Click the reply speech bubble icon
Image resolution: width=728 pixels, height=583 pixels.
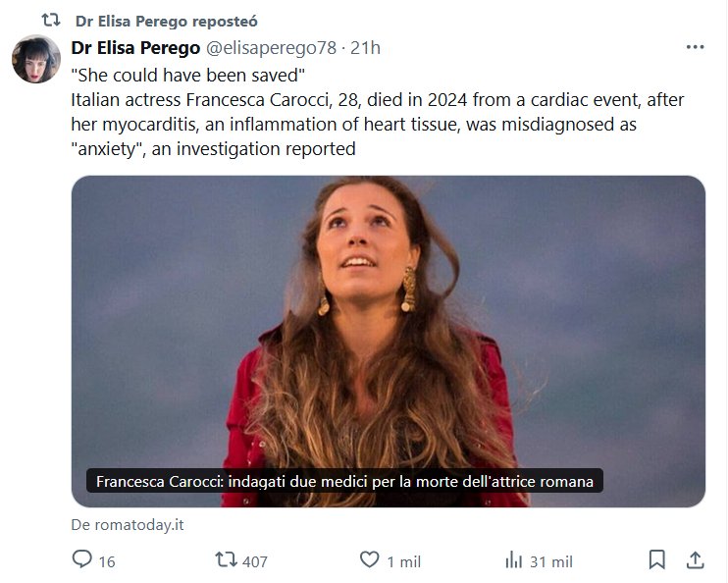pyautogui.click(x=81, y=559)
